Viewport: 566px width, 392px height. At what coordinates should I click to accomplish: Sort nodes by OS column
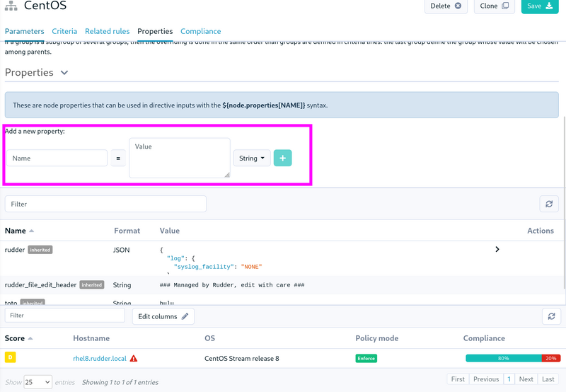tap(209, 338)
